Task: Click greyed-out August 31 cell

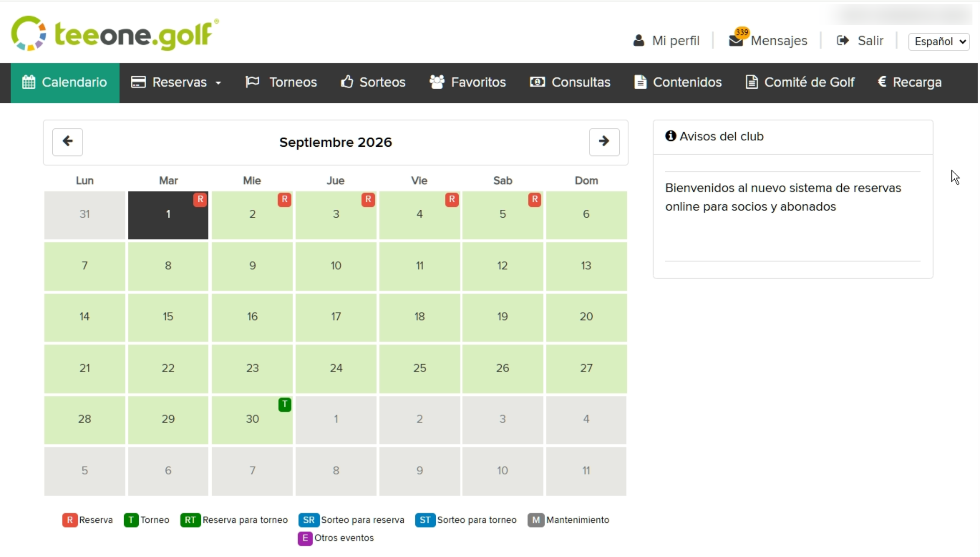Action: pos(84,215)
